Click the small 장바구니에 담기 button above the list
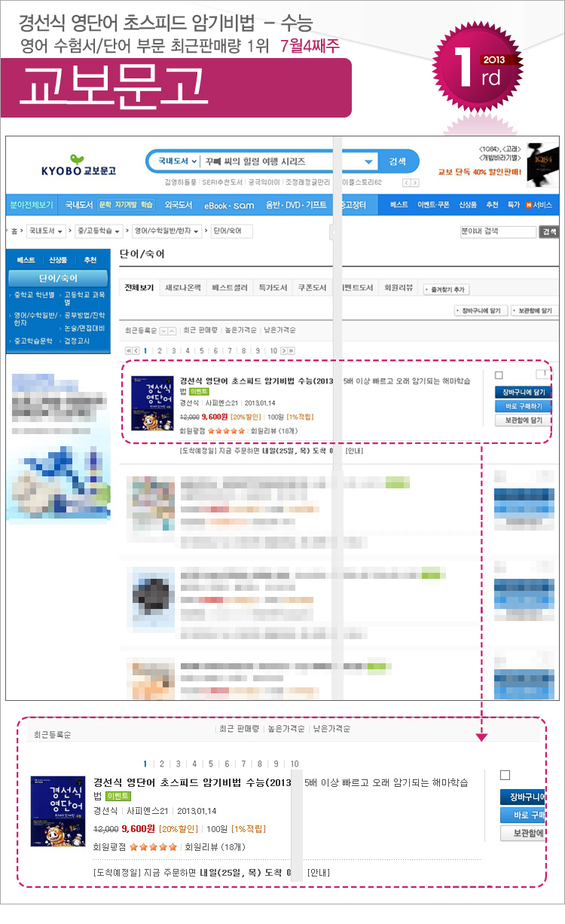The width and height of the screenshot is (565, 924). pyautogui.click(x=481, y=311)
